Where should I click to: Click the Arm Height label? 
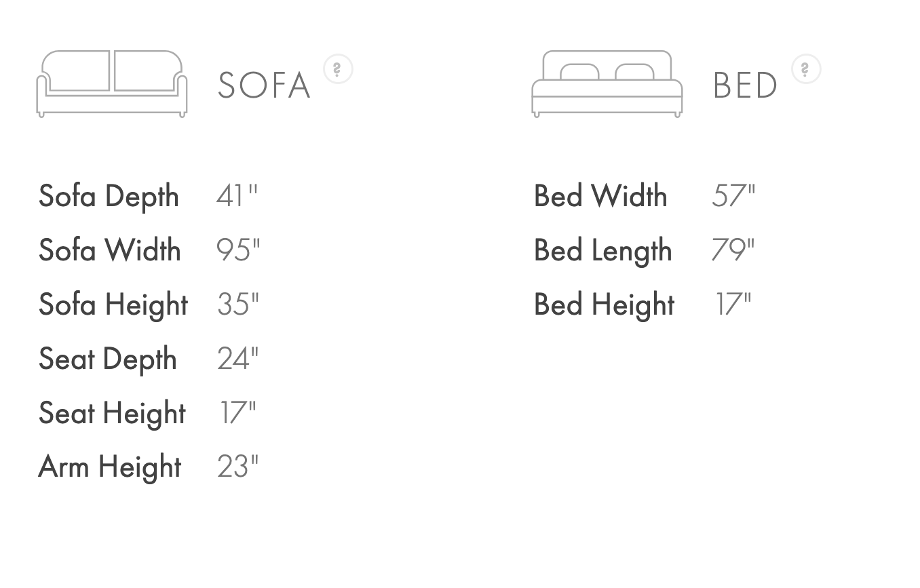coord(110,467)
